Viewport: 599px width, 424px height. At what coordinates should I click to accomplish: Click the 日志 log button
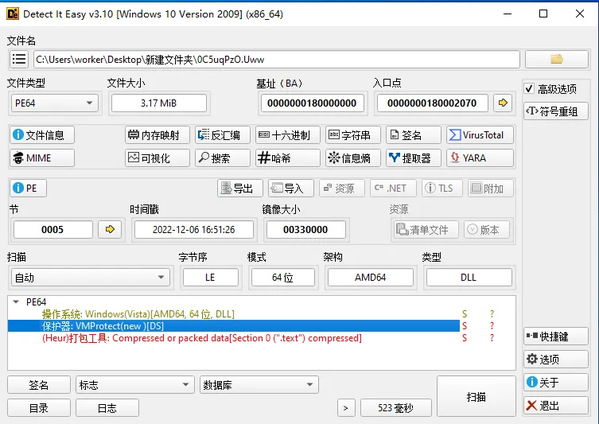tap(107, 408)
